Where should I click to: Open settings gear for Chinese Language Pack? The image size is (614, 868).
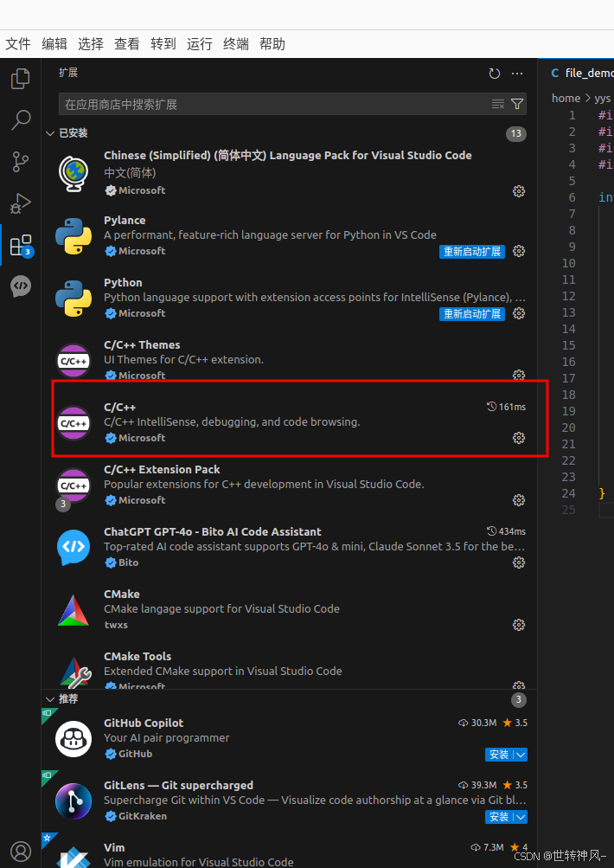coord(518,191)
